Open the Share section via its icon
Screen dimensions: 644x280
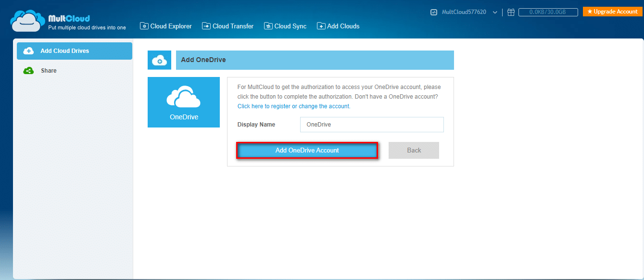tap(29, 70)
